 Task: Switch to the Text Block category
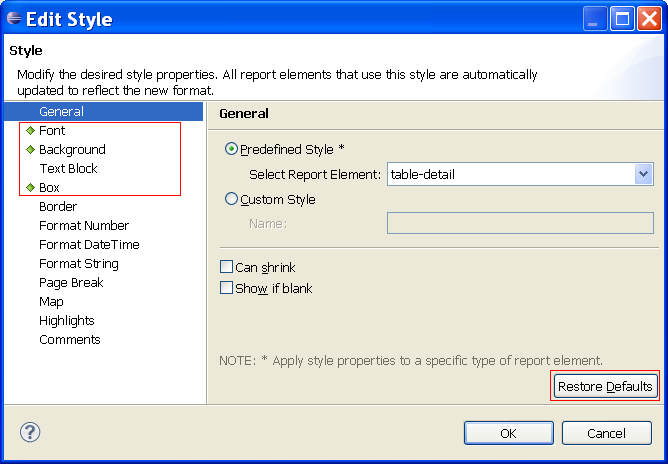[68, 169]
